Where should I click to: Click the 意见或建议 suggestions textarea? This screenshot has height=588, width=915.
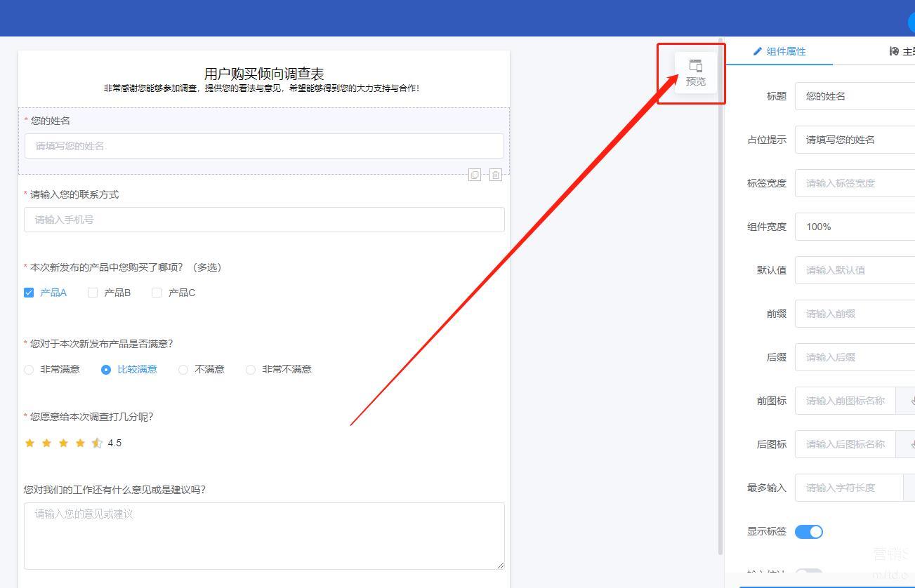pos(264,535)
